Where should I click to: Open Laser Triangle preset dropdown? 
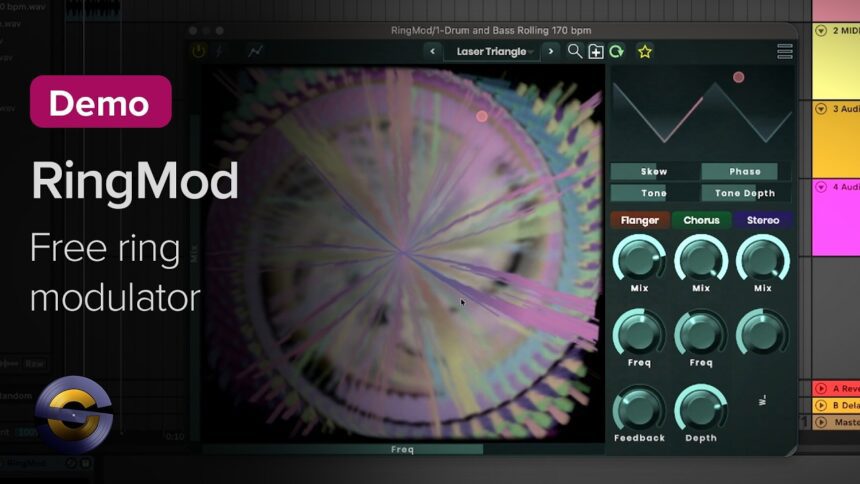pos(492,52)
